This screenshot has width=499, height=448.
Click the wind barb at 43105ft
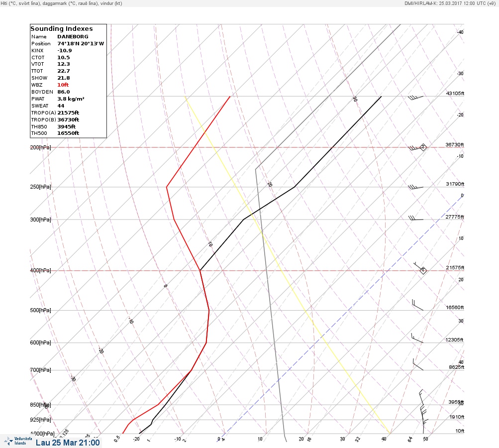pyautogui.click(x=415, y=98)
